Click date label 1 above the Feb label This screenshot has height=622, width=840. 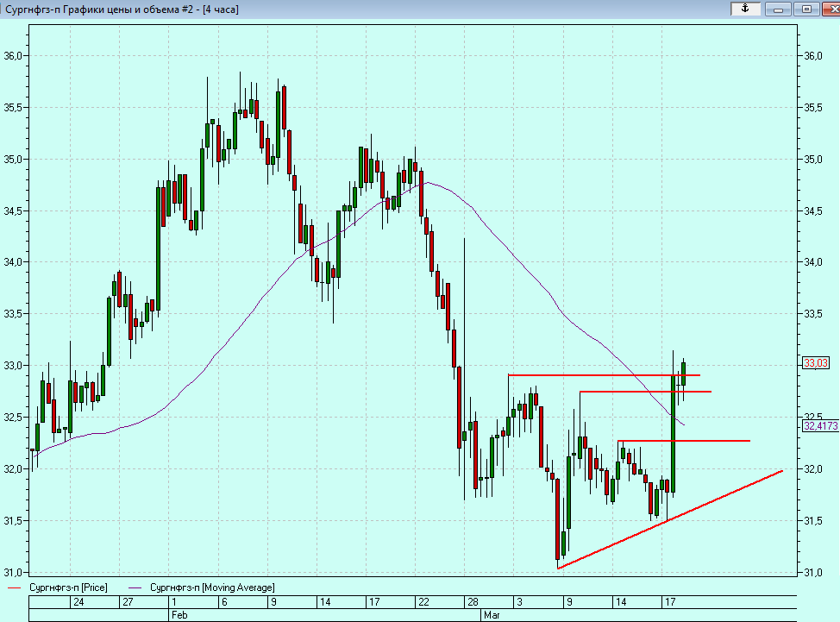point(174,601)
